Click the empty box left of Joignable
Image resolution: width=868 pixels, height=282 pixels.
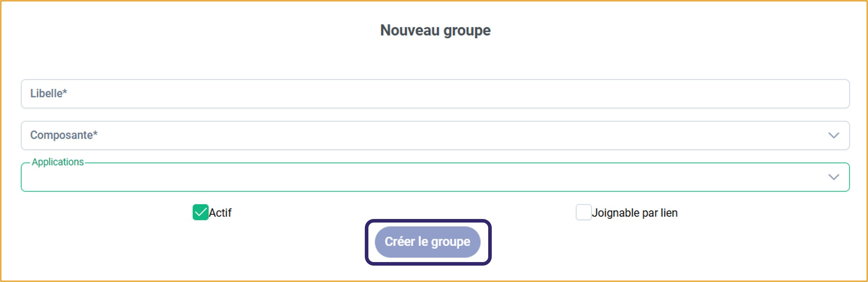click(583, 212)
